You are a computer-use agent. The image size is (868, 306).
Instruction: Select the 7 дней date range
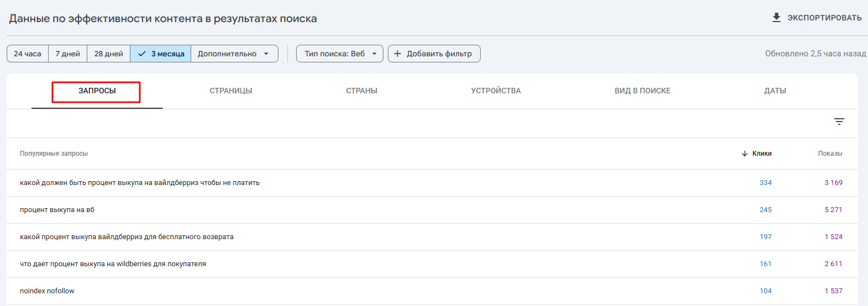(x=67, y=54)
